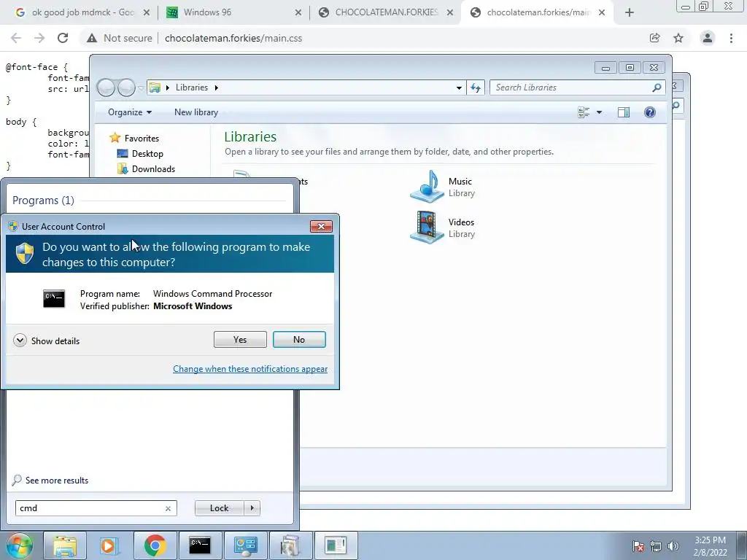The width and height of the screenshot is (747, 560).
Task: Click Yes in User Account Control
Action: tap(240, 340)
